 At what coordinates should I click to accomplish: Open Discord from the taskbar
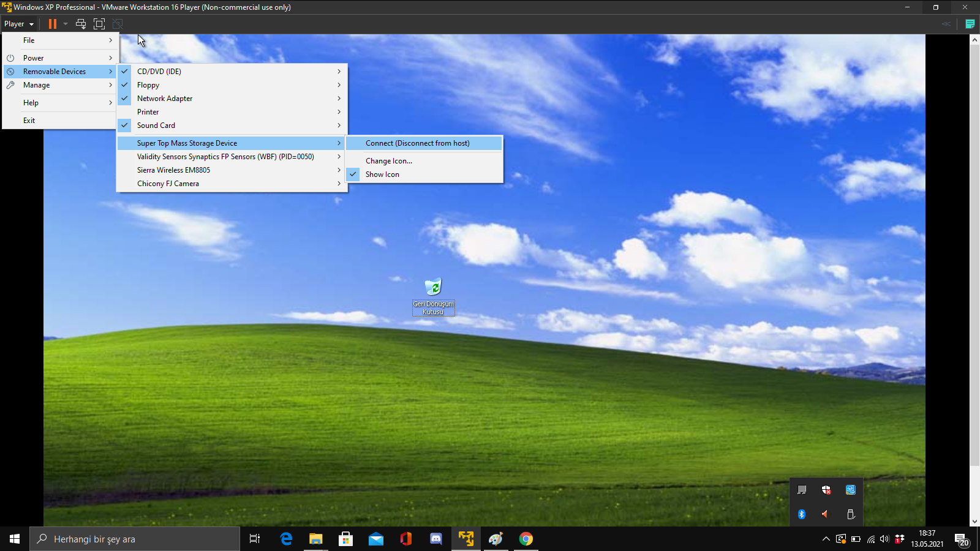(436, 539)
